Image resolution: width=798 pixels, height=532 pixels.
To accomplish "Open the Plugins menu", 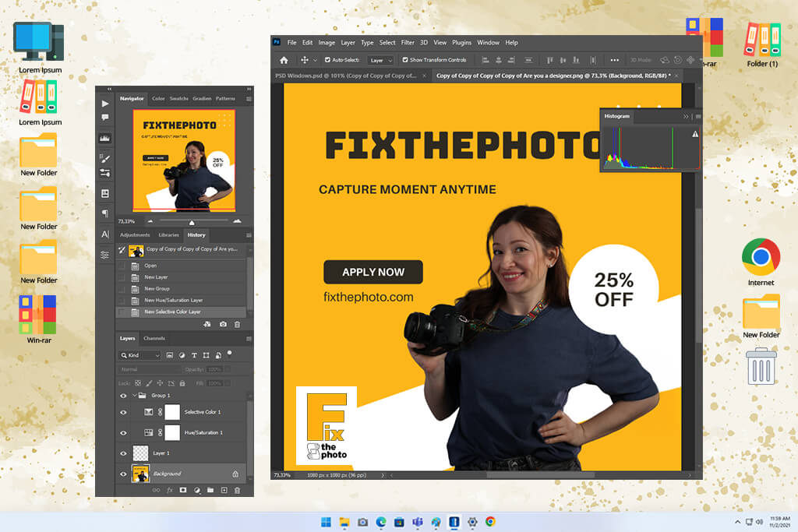I will 461,43.
